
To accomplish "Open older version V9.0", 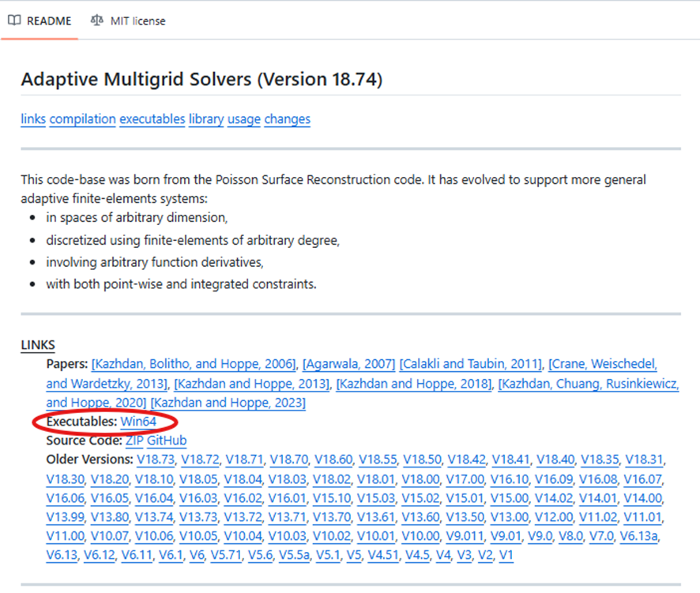I will [540, 536].
